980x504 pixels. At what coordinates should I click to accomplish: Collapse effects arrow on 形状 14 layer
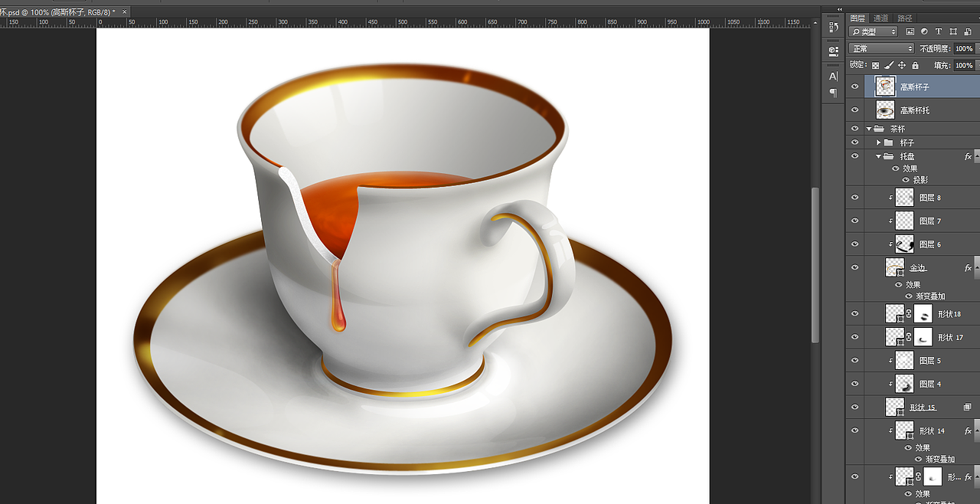tap(976, 431)
